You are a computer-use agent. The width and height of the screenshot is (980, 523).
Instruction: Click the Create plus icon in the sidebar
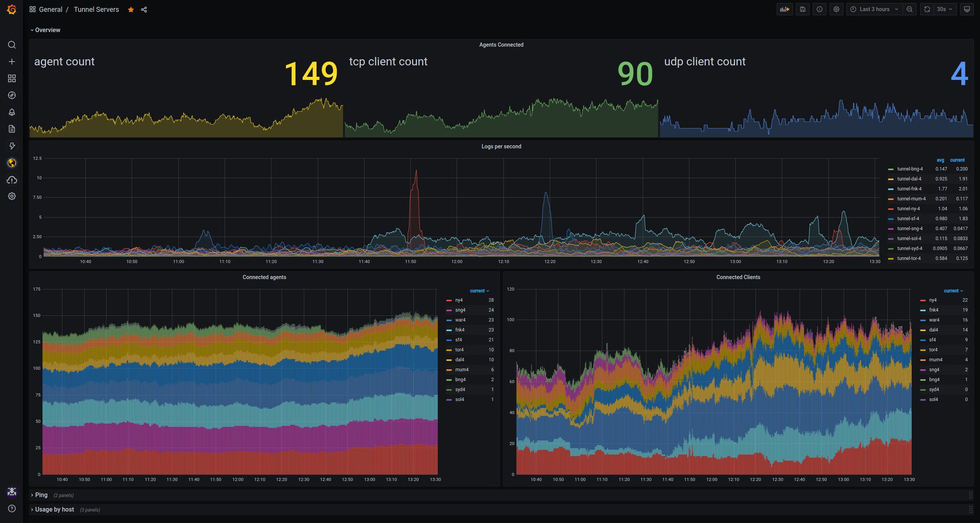(x=12, y=62)
